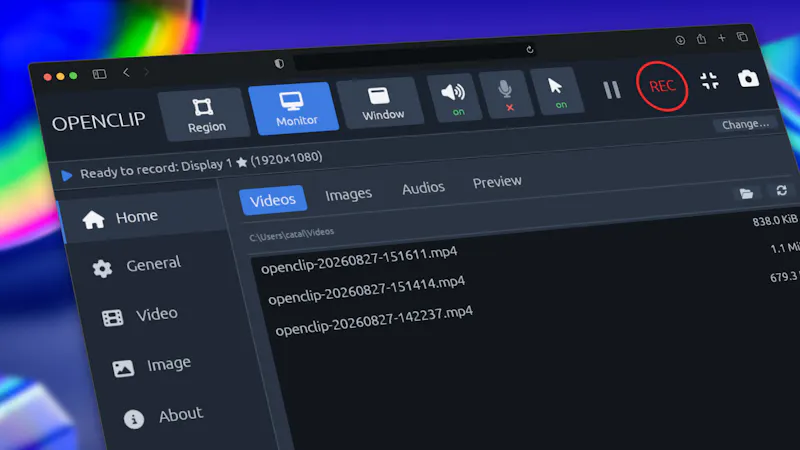Viewport: 800px width, 450px height.
Task: Open the Preview tab
Action: coord(497,182)
